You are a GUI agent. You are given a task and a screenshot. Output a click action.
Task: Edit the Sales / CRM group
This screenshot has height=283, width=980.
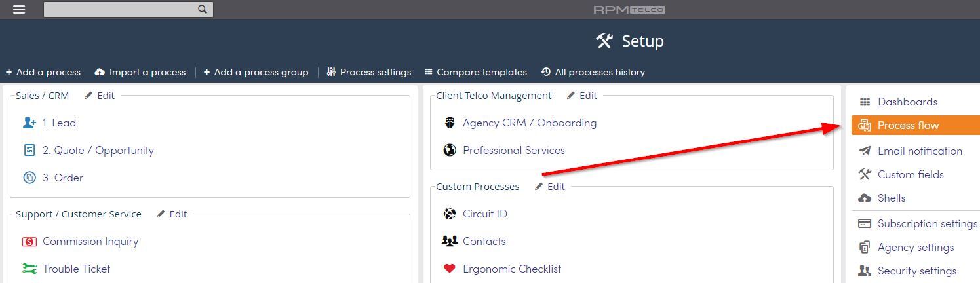[100, 95]
